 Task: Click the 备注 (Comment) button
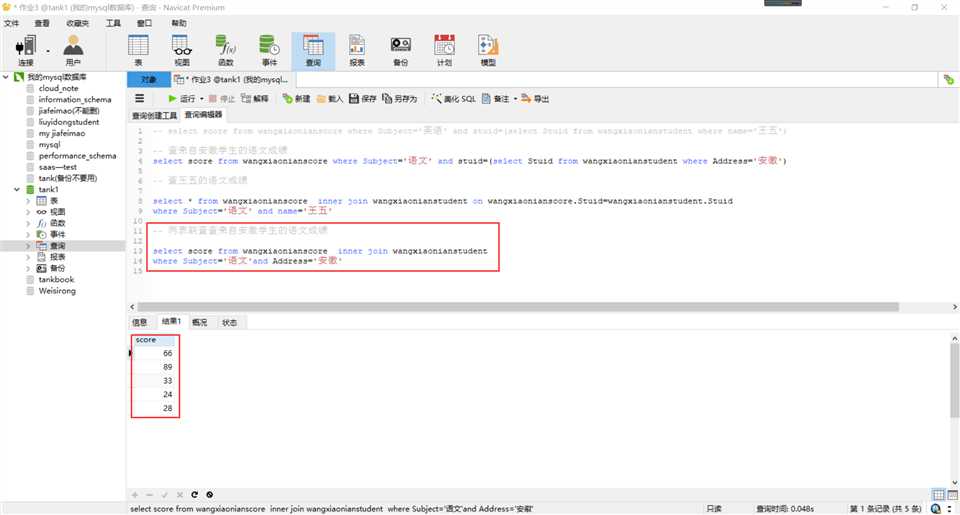pos(495,99)
